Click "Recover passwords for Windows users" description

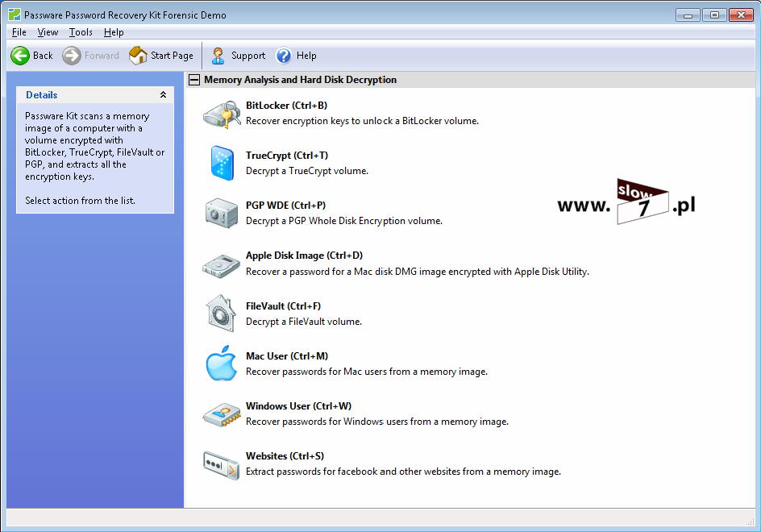pyautogui.click(x=377, y=422)
